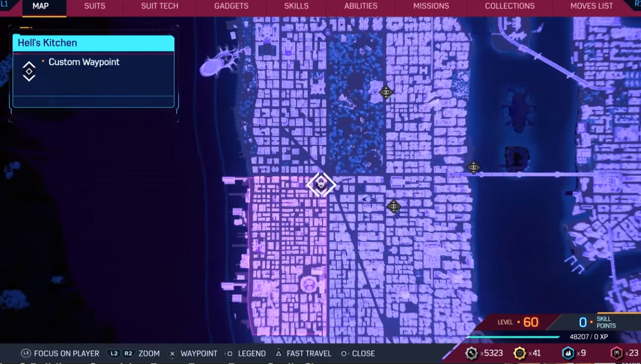Select the eye marker beside the bridge
The image size is (641, 364).
[x=473, y=167]
